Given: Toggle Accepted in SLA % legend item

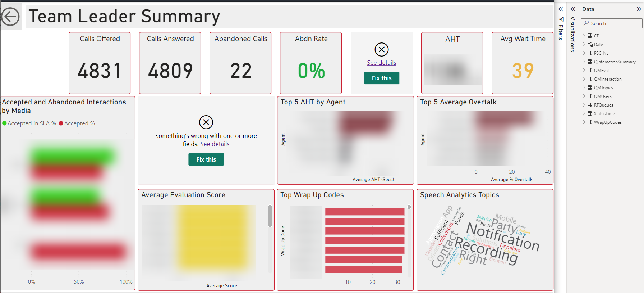Looking at the screenshot, I should (29, 123).
